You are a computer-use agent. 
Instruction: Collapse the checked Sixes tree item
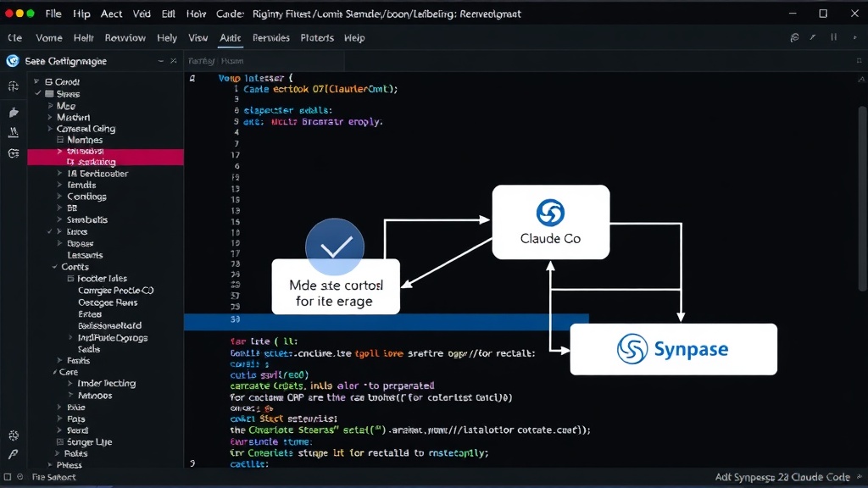[38, 93]
